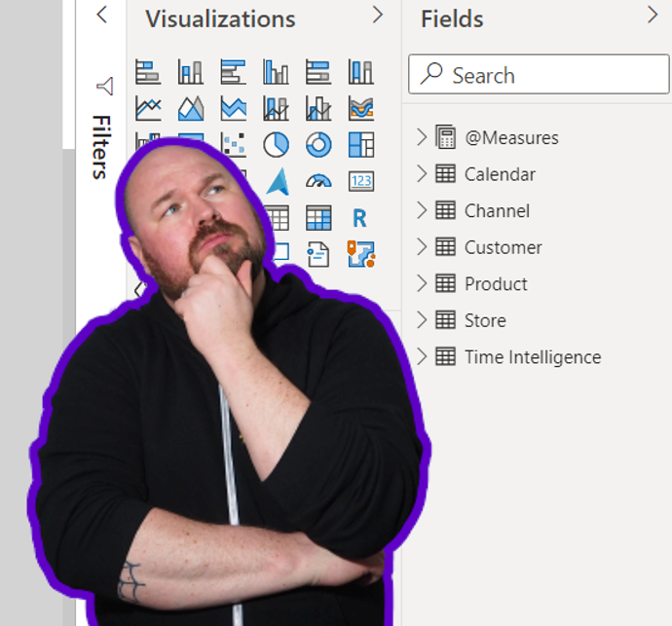Viewport: 672px width, 626px height.
Task: Insert the R script visual
Action: [360, 218]
